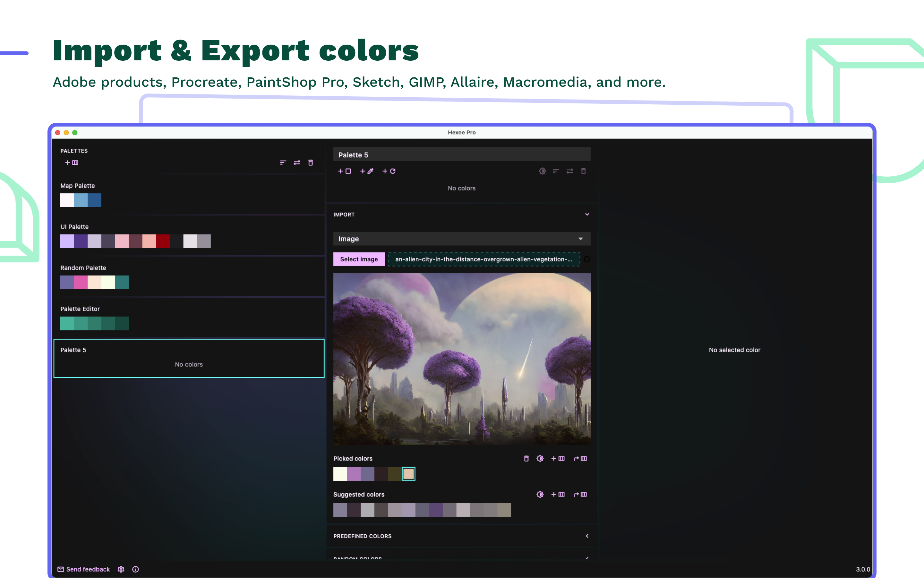Add a new palette in Palettes panel
The height and width of the screenshot is (578, 924).
[72, 162]
